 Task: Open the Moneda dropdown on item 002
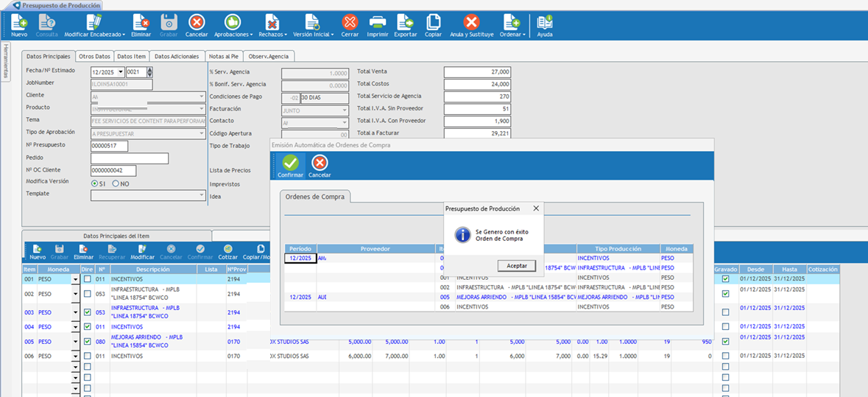pyautogui.click(x=75, y=294)
